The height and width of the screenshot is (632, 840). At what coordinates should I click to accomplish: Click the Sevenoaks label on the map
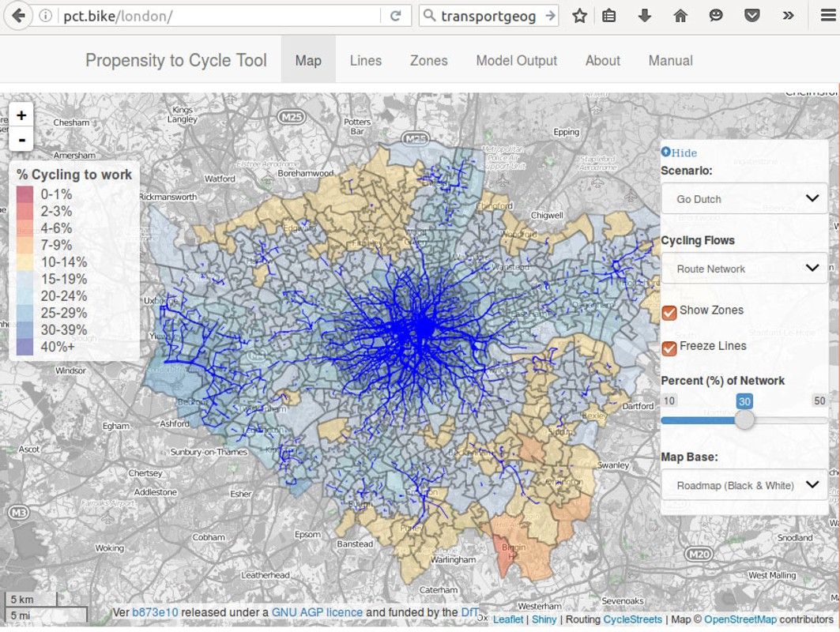(623, 600)
